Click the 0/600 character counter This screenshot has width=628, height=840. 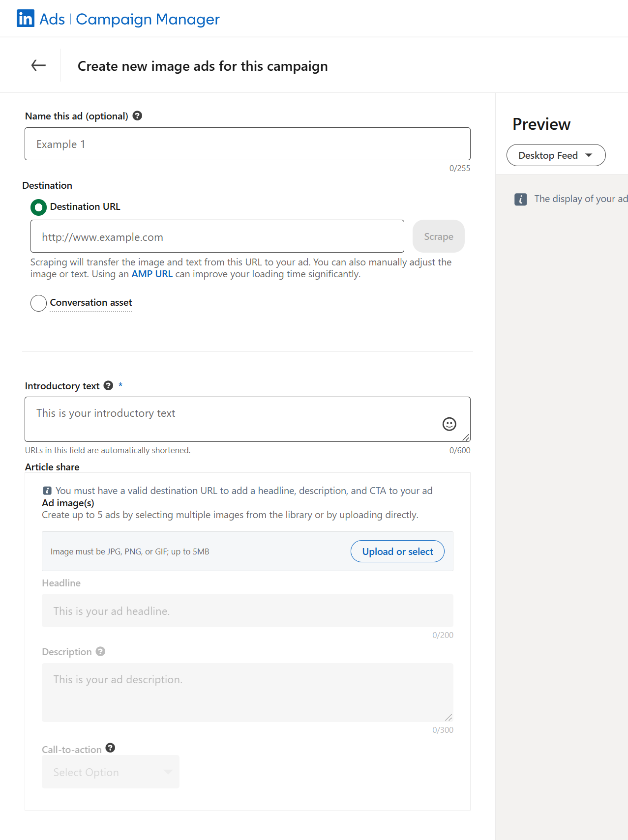coord(460,450)
